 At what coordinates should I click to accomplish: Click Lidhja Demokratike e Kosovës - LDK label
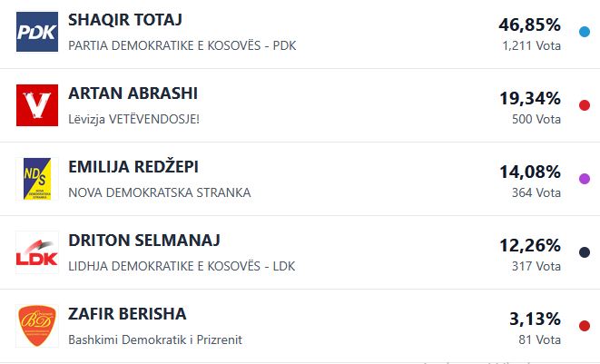[x=182, y=266]
